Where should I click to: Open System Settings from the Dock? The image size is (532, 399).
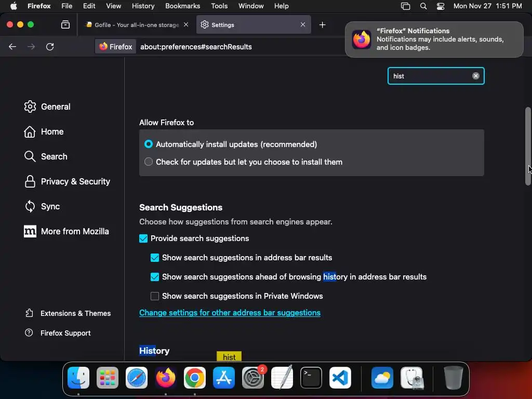[253, 378]
